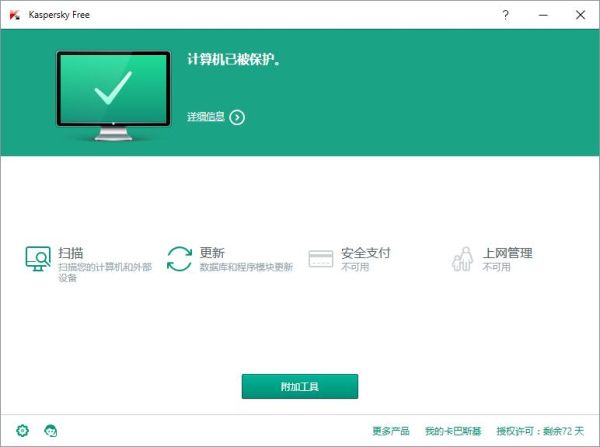Click the 授权许可 remaining 72 days link
The height and width of the screenshot is (447, 600).
pos(540,431)
